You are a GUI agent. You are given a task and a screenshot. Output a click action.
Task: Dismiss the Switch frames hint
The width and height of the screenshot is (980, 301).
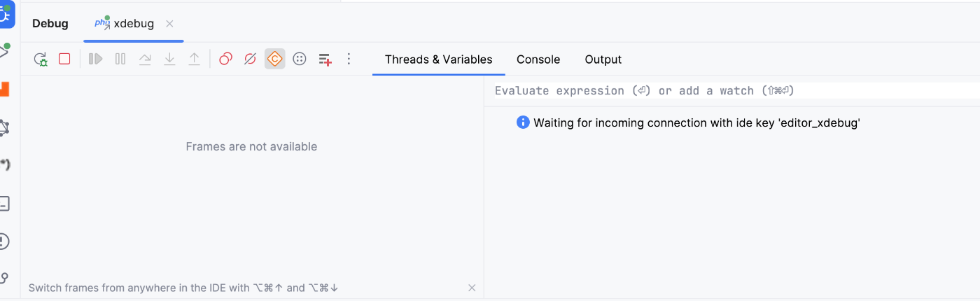pos(472,288)
